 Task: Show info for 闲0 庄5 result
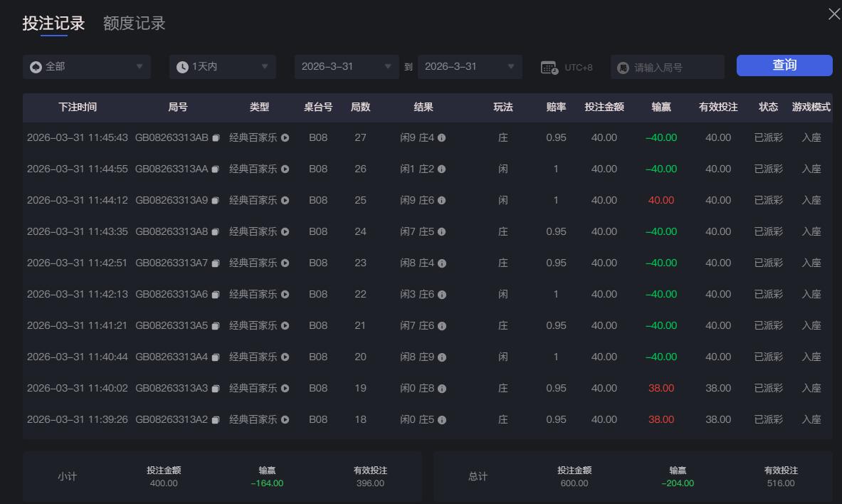click(x=443, y=419)
